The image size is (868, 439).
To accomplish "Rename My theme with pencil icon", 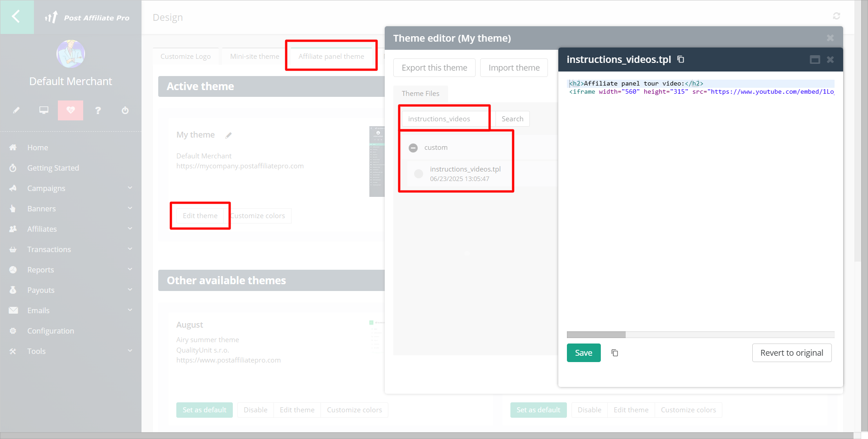I will click(x=229, y=135).
